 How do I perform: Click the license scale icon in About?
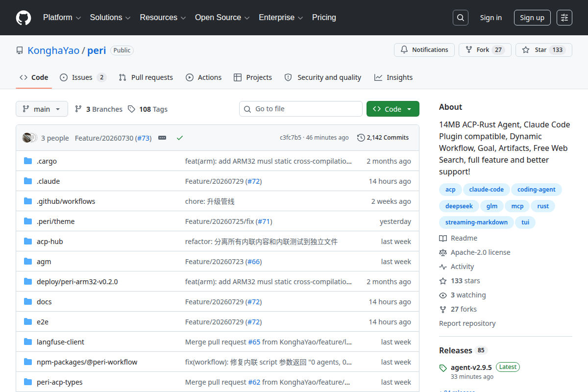point(443,252)
